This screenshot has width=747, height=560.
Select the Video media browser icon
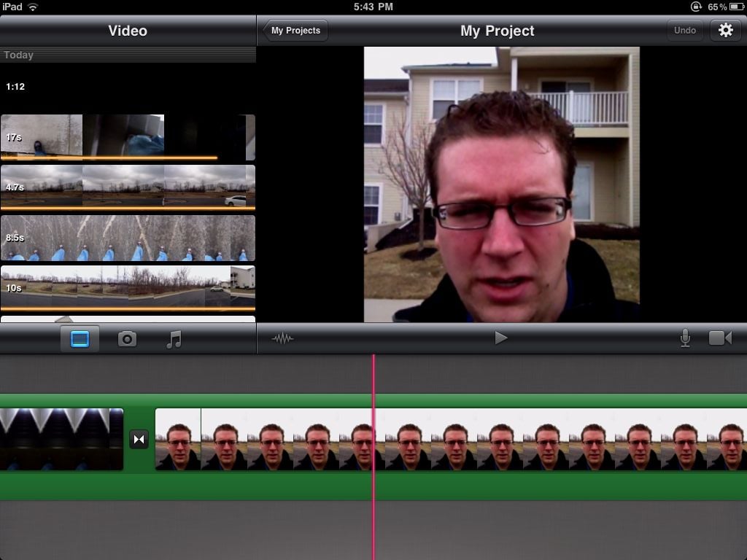[x=80, y=339]
